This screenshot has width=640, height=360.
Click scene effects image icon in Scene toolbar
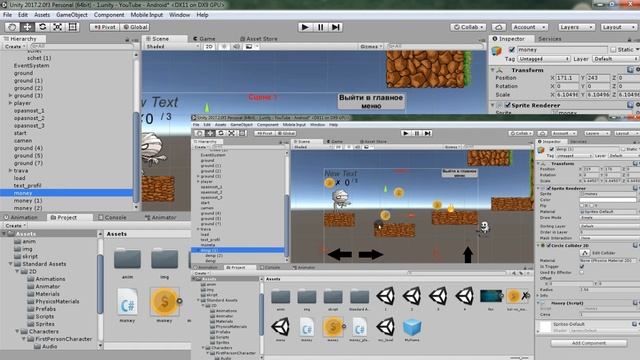point(249,47)
